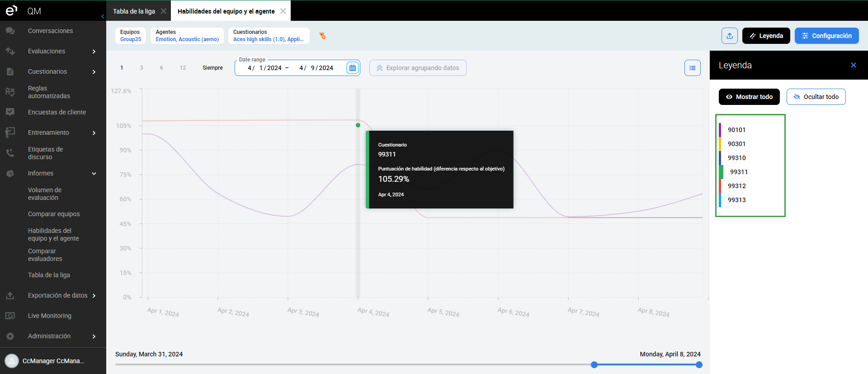Expand the Exportación de datos submenu

pos(94,296)
